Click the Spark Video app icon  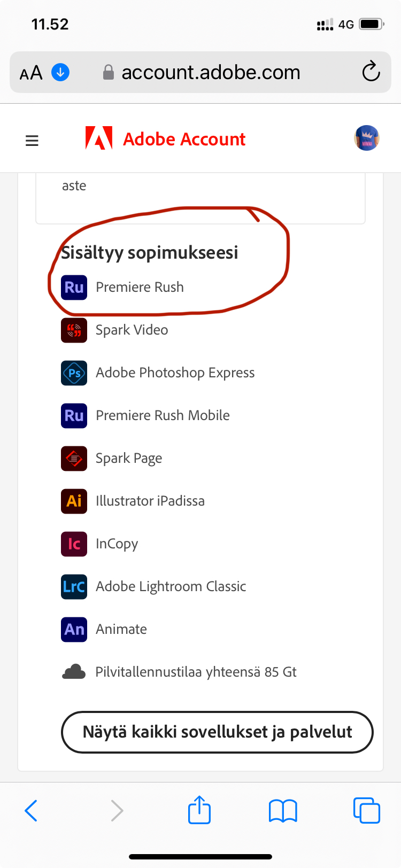click(x=74, y=330)
